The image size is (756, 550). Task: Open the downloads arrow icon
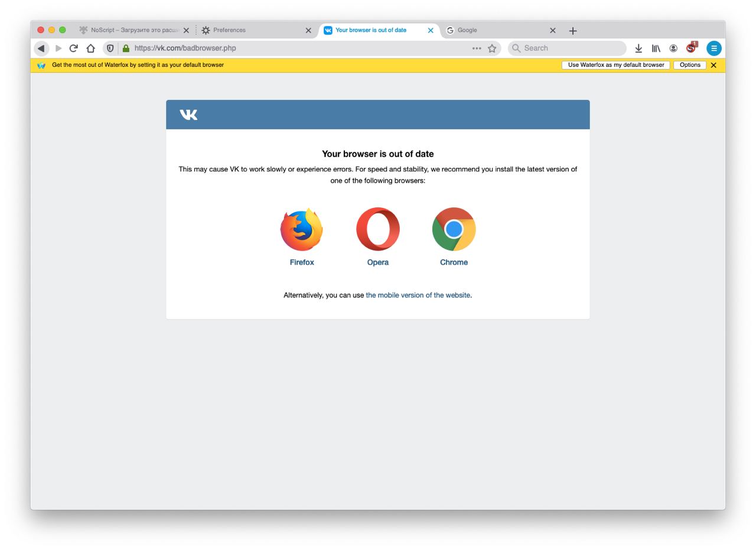(638, 48)
